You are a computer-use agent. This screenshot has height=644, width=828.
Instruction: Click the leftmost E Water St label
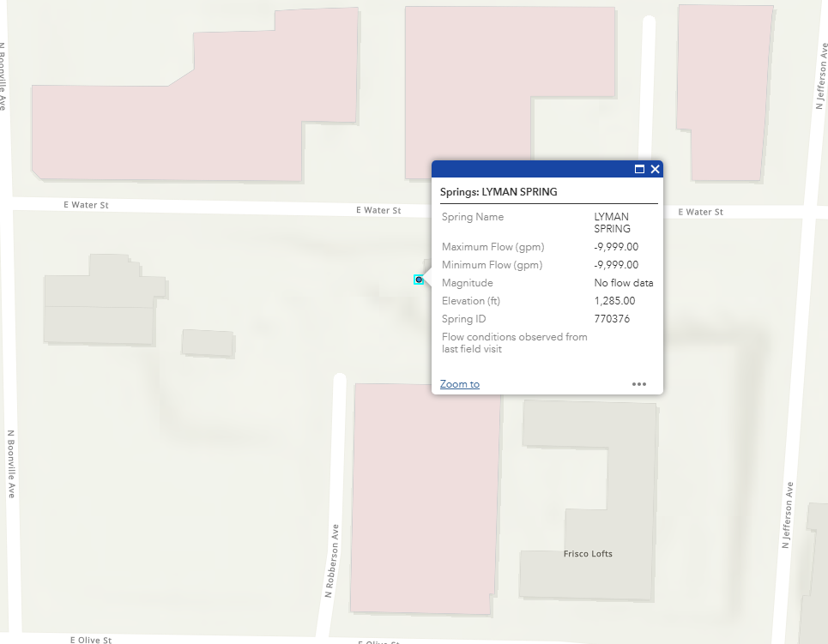(x=86, y=205)
